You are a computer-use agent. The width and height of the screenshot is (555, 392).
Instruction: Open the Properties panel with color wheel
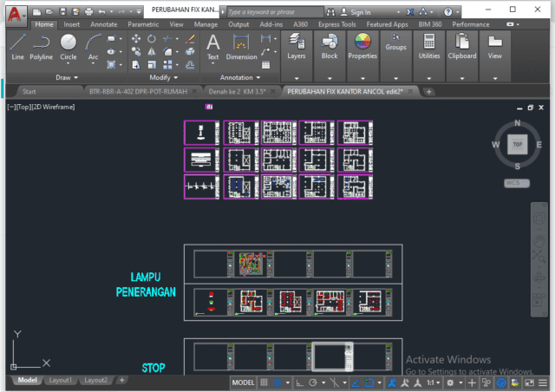coord(362,46)
